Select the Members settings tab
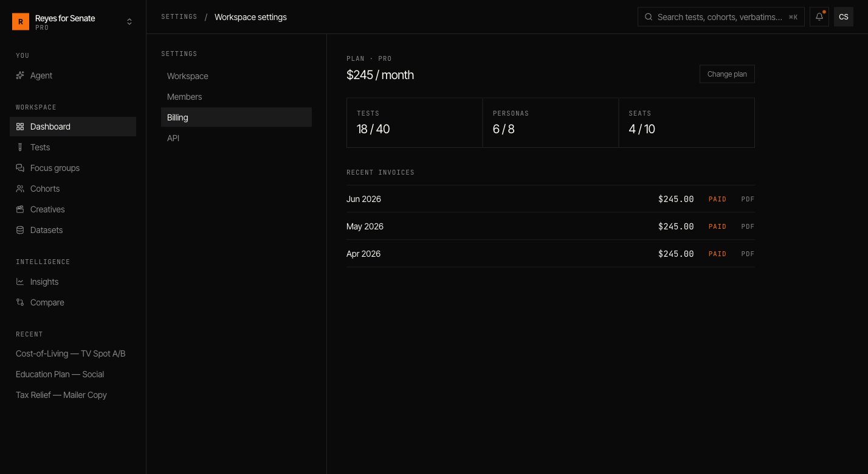 pyautogui.click(x=236, y=97)
